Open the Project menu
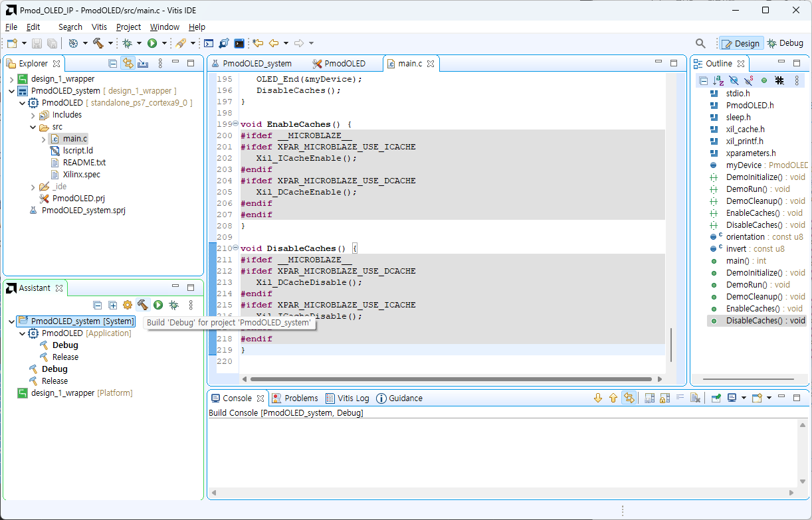 pos(128,27)
